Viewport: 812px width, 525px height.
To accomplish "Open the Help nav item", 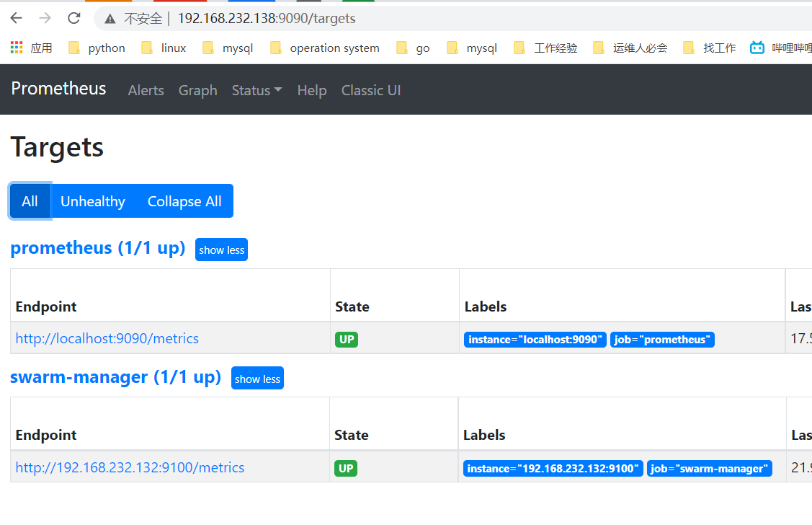I will tap(312, 90).
